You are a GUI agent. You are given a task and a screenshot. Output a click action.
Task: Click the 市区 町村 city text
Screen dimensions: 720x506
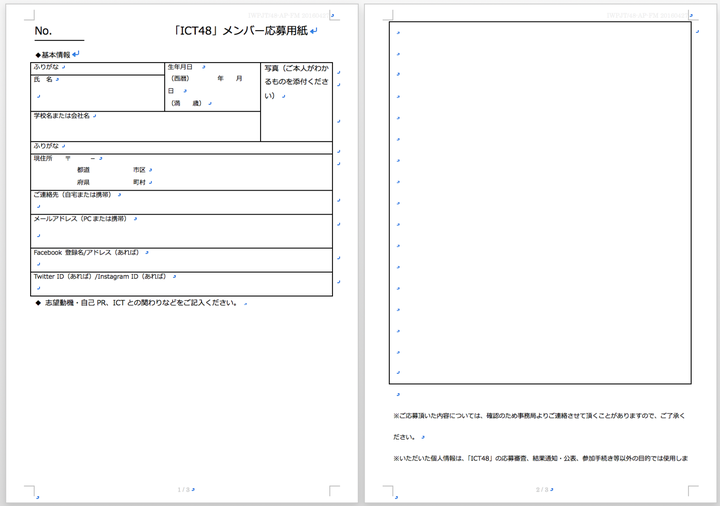(139, 177)
